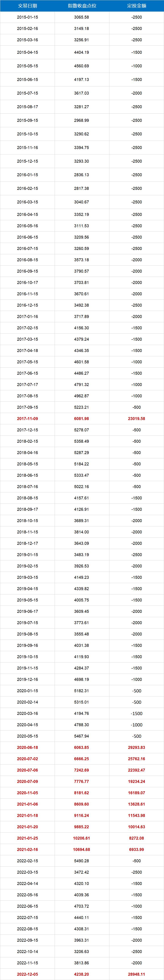Viewport: 164px width, 980px height.
Task: Select the index value 3206.63
Action: click(x=82, y=951)
